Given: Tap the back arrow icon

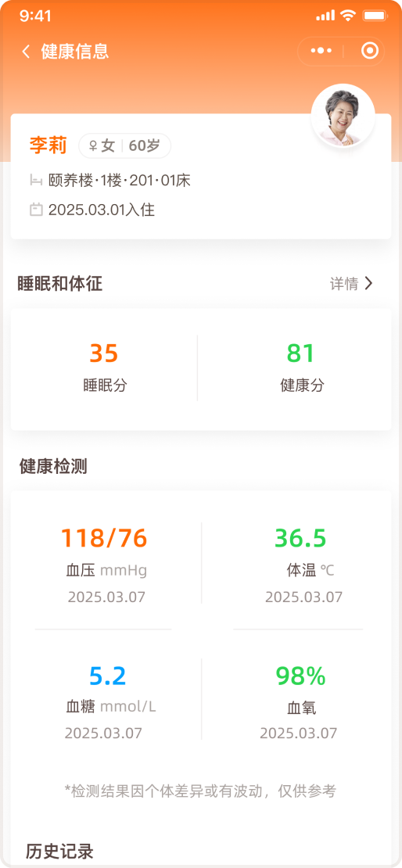Looking at the screenshot, I should coord(26,52).
